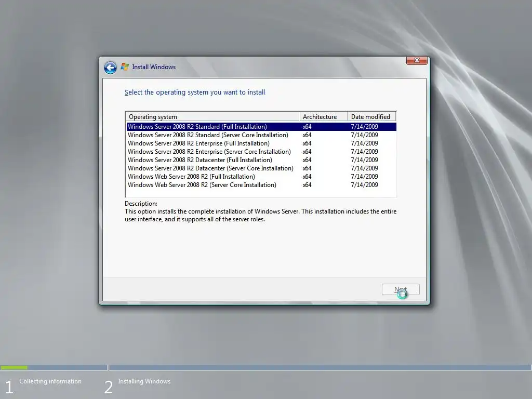Viewport: 532px width, 399px height.
Task: Click the description text about complete installation
Action: pyautogui.click(x=260, y=215)
